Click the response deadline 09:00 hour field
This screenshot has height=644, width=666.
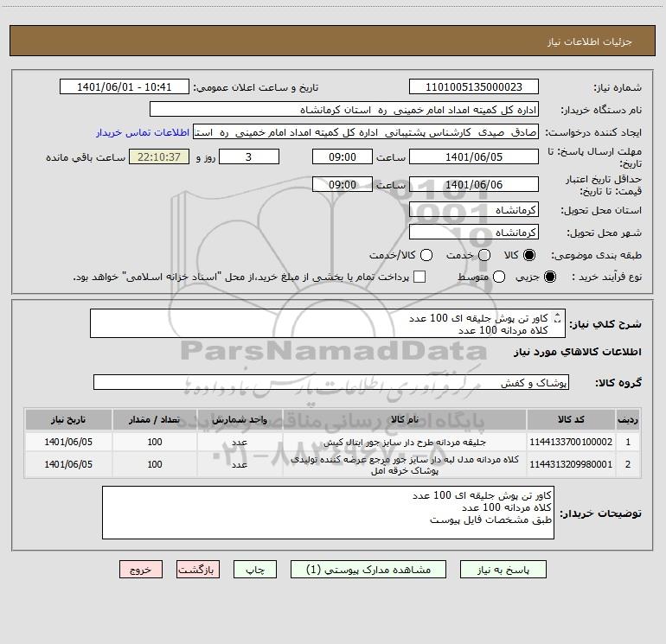(x=343, y=156)
